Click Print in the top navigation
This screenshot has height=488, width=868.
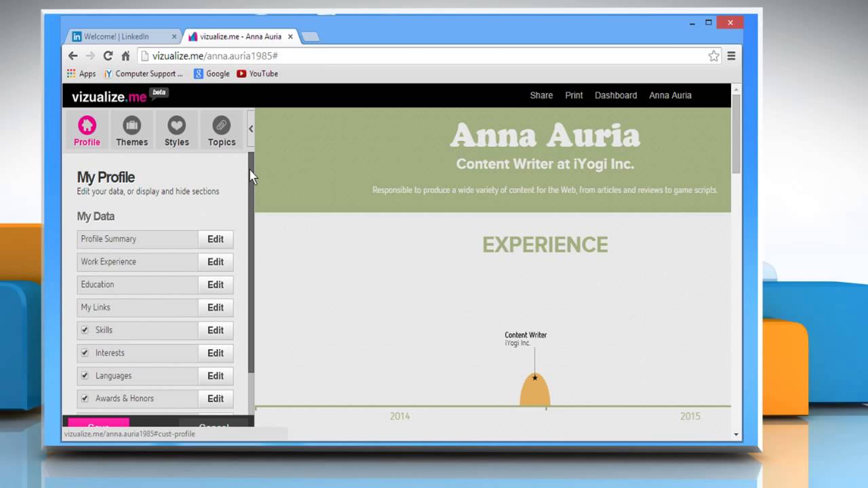pyautogui.click(x=574, y=96)
